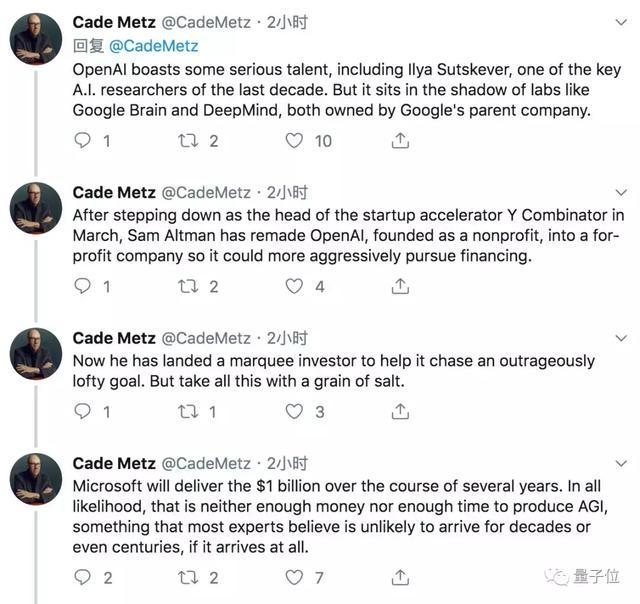Screen dimensions: 640x604
Task: Like the marquee investor tweet
Action: coord(294,411)
